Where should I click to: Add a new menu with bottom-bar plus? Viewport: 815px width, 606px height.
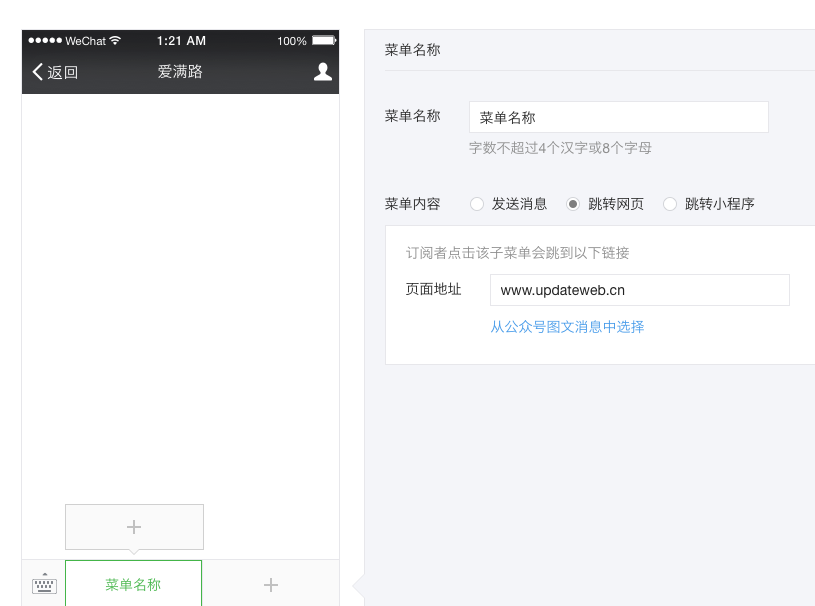click(270, 585)
